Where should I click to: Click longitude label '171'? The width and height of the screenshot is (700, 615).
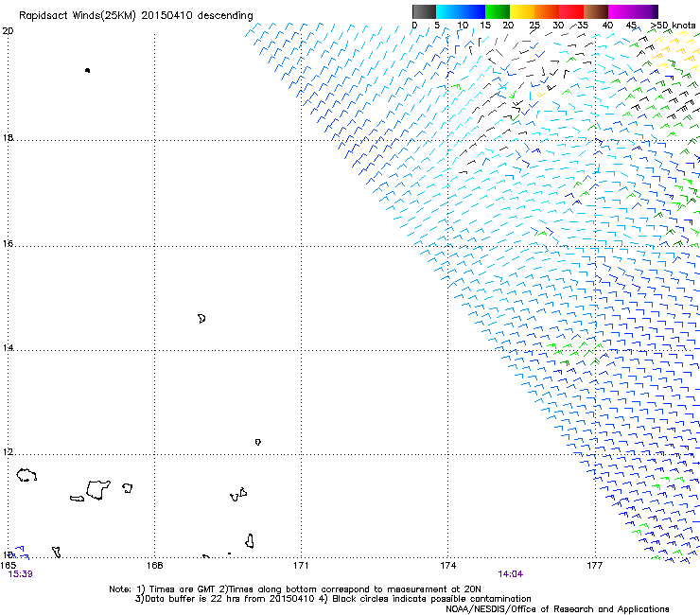(x=301, y=566)
